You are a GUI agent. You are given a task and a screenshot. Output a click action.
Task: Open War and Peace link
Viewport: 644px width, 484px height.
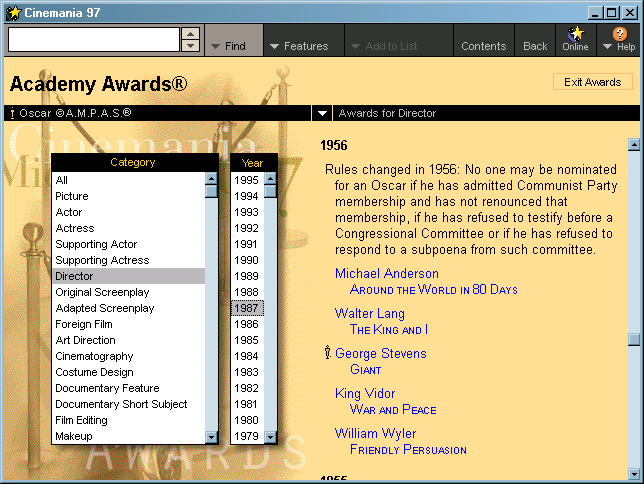click(393, 410)
